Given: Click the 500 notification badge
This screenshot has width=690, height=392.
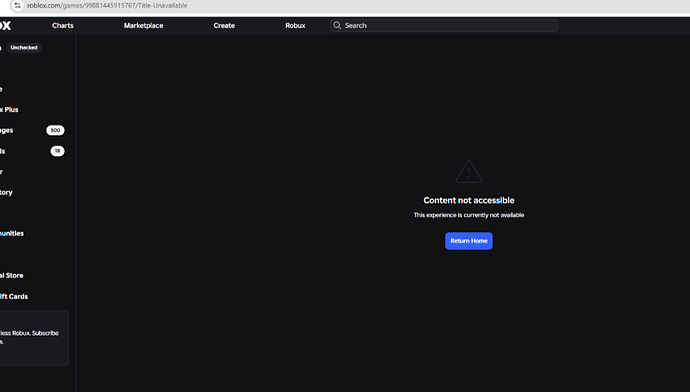Looking at the screenshot, I should tap(55, 130).
